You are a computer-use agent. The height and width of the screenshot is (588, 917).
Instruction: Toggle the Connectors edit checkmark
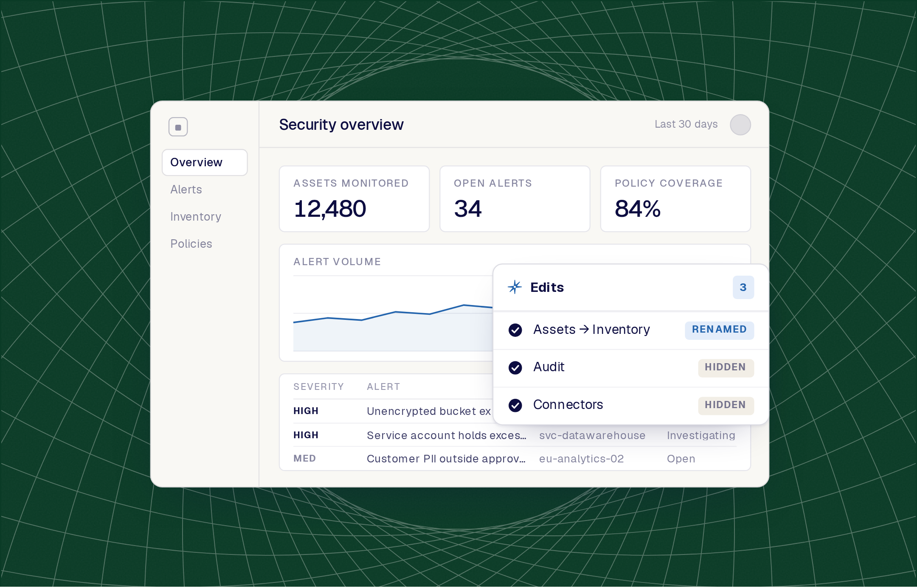[x=515, y=405]
